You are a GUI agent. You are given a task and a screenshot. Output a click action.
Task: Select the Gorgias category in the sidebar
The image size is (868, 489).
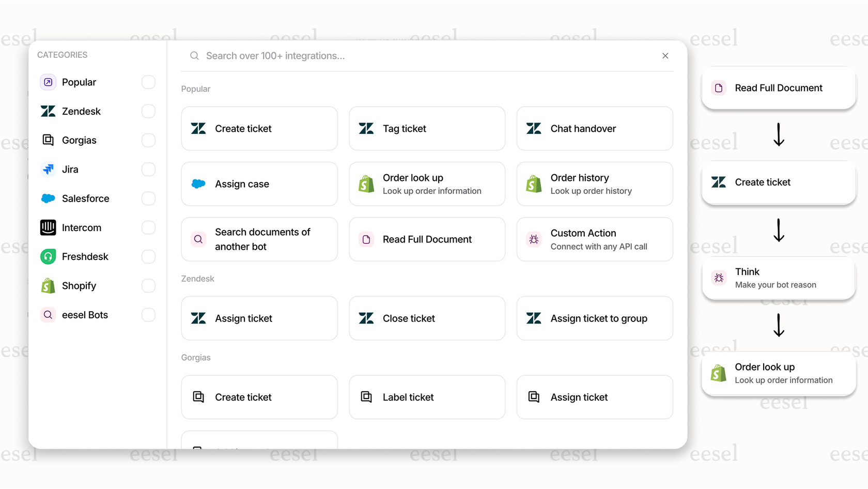(79, 140)
